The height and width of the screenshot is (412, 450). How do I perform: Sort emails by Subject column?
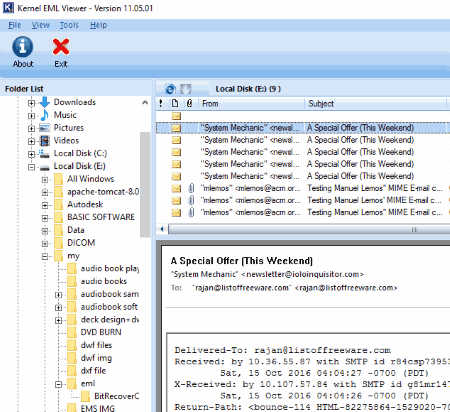(x=375, y=104)
